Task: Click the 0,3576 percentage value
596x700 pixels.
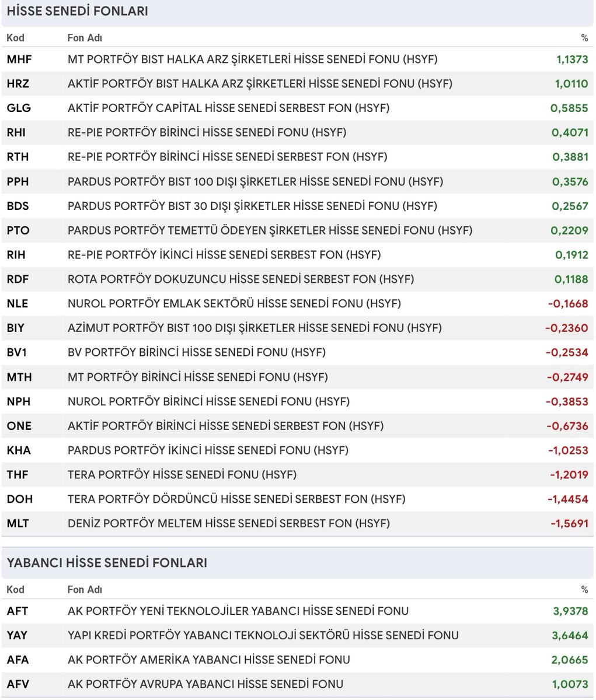Action: pyautogui.click(x=570, y=182)
